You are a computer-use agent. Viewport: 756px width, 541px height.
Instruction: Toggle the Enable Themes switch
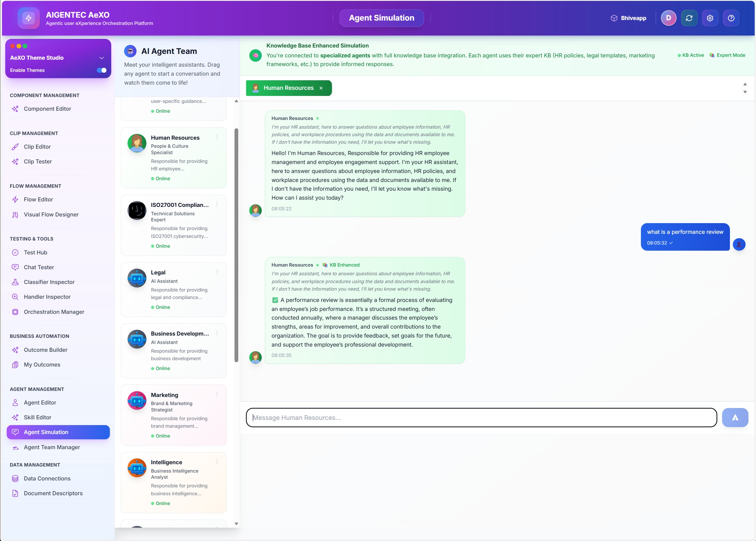point(102,70)
